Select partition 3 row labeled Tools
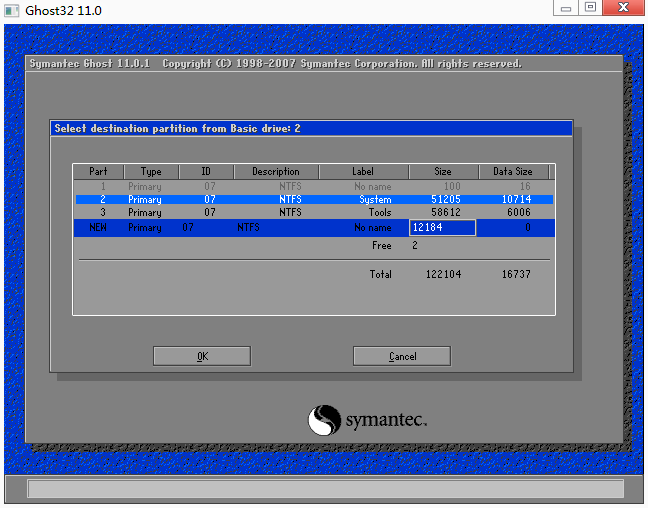 (x=314, y=212)
